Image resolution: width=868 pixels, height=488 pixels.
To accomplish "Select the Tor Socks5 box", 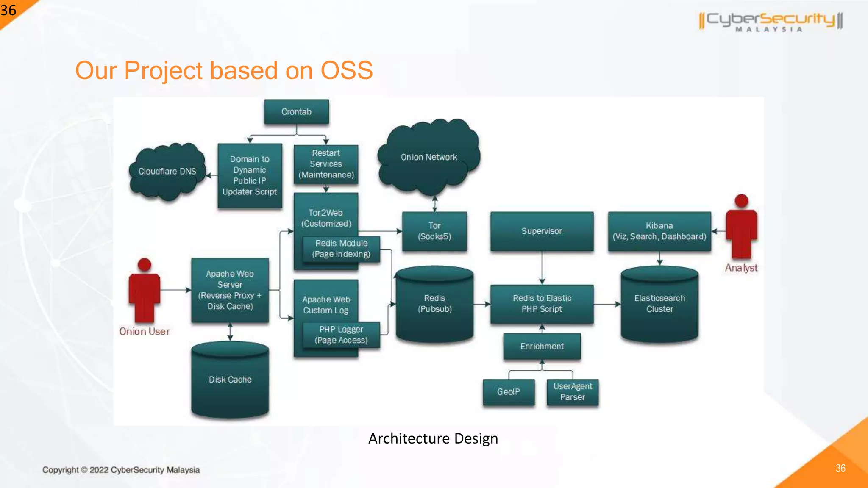I will tap(434, 231).
